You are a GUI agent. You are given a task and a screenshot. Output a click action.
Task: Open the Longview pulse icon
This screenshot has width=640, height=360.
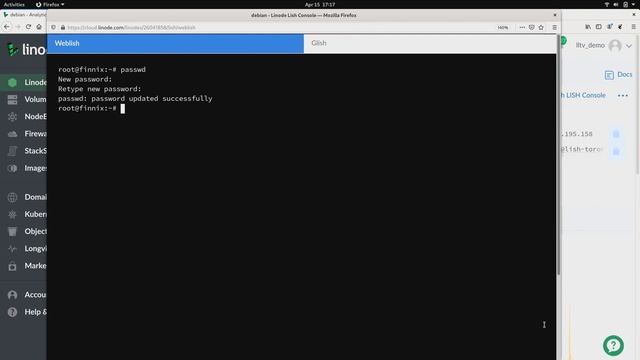[x=12, y=249]
